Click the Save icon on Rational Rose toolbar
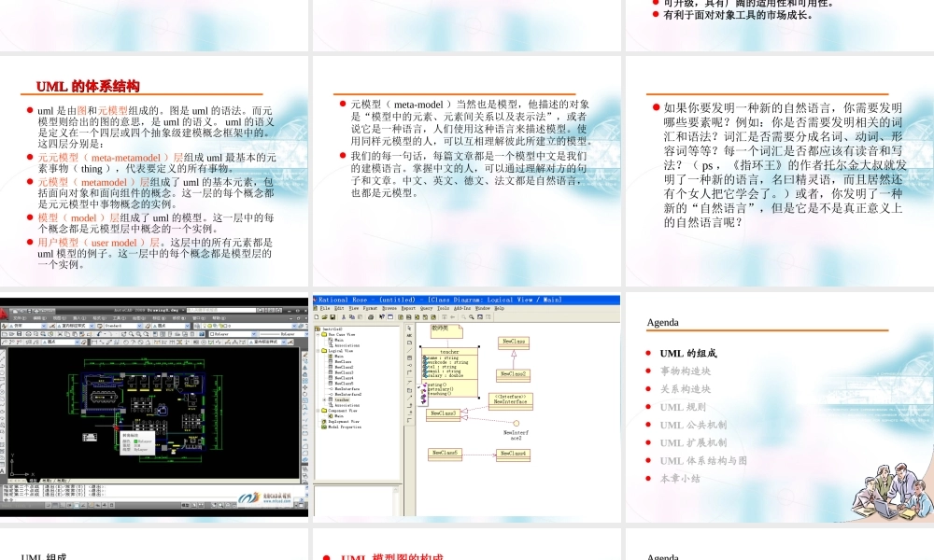The width and height of the screenshot is (934, 560). coord(333,317)
